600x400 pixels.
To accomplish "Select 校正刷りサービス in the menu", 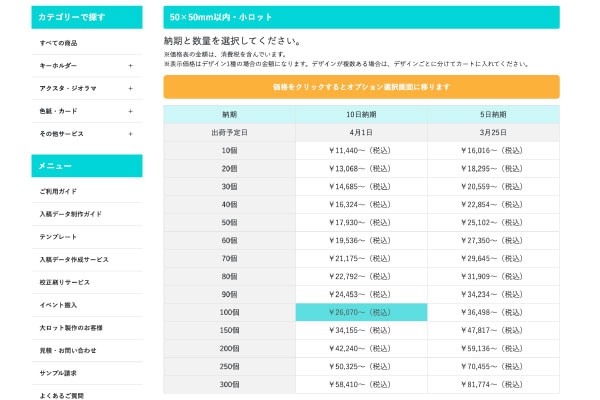I will 64,282.
